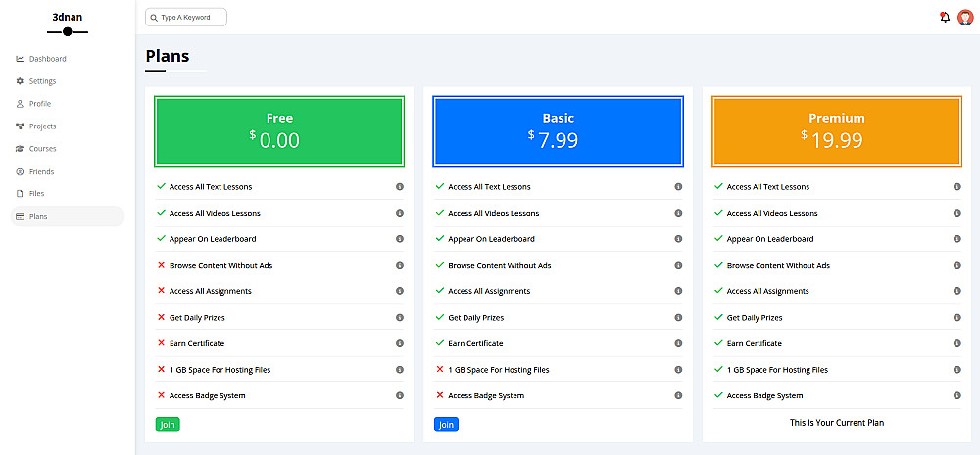Show info for Free plan Earn Certificate
980x455 pixels.
click(400, 343)
